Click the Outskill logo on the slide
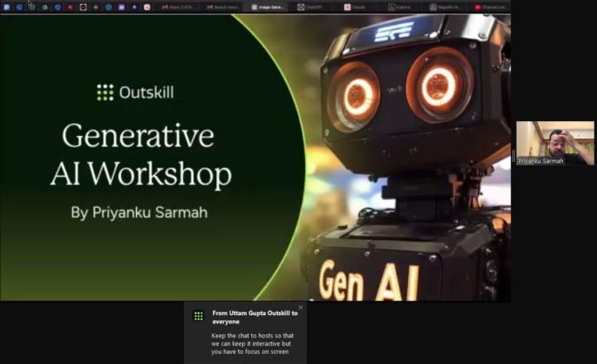 135,93
